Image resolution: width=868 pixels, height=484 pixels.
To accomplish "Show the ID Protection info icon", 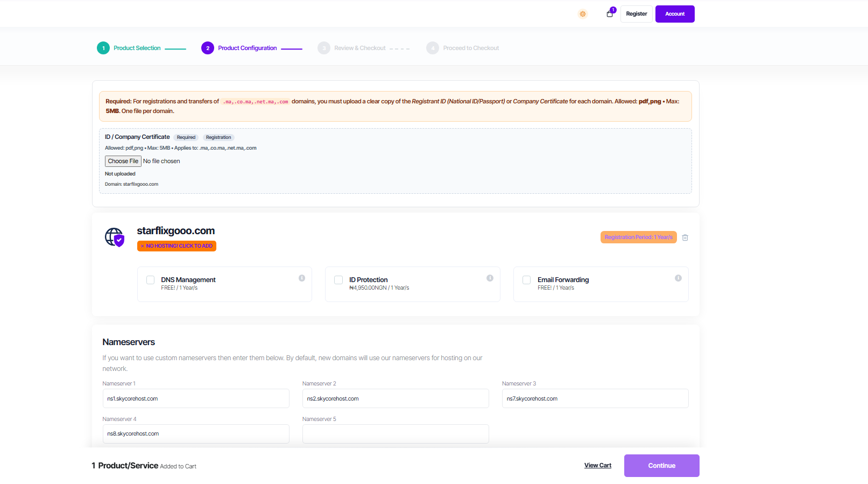I will (490, 278).
